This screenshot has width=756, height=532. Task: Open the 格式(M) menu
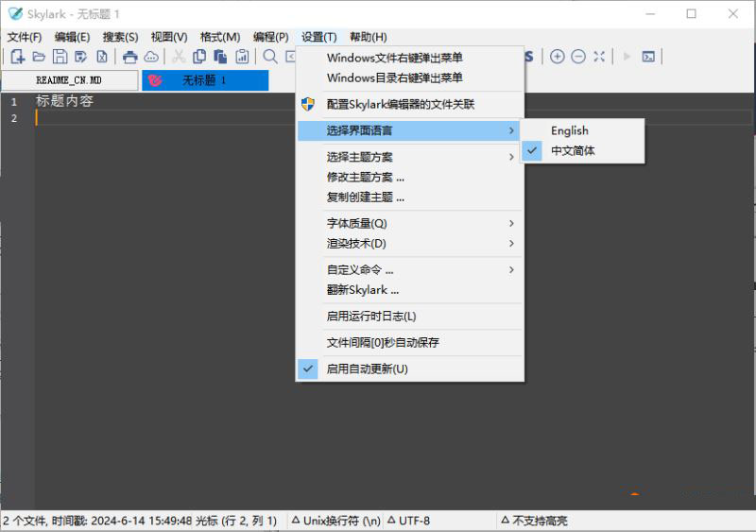[x=220, y=37]
